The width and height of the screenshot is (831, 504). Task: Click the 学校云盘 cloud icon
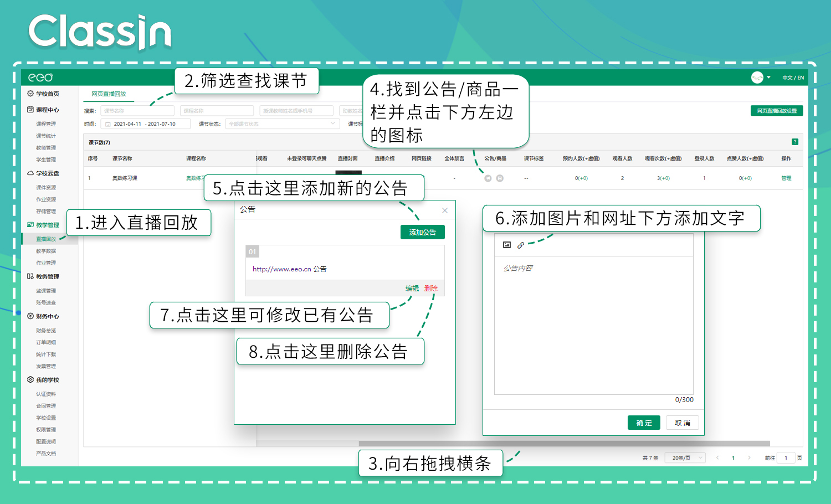tap(30, 173)
